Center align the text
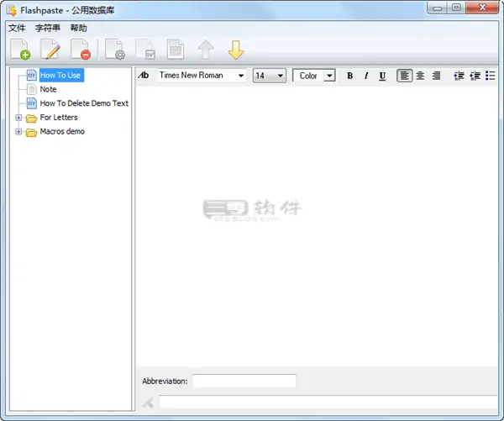Viewport: 504px width, 421px height. coord(420,76)
